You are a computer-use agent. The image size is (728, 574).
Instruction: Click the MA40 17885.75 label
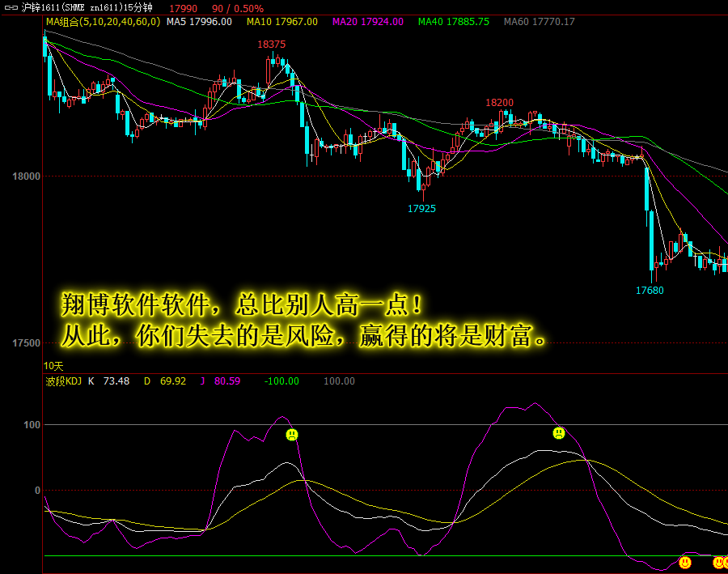coord(454,21)
